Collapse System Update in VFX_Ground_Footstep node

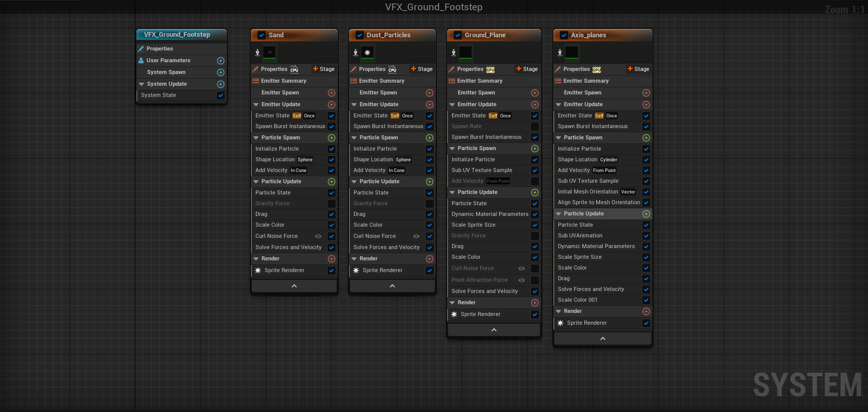[142, 84]
